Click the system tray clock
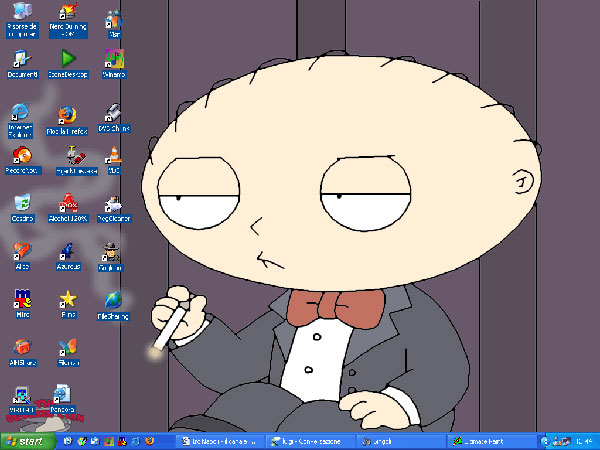The height and width of the screenshot is (450, 600). pos(584,442)
